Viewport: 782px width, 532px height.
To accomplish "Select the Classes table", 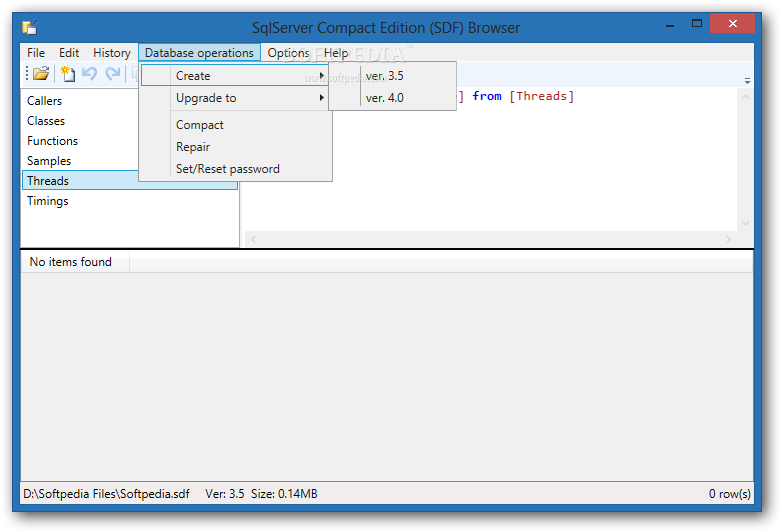I will [80, 121].
